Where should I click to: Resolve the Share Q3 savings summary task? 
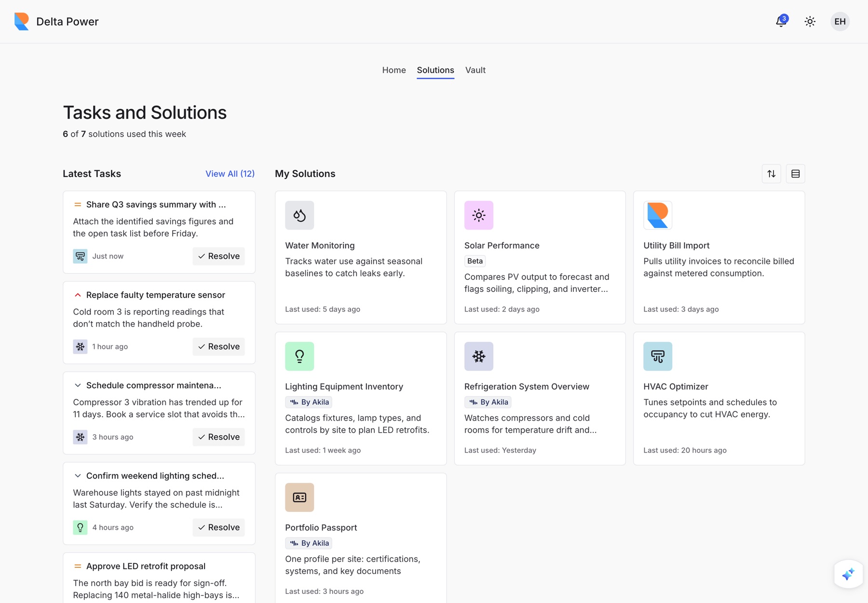click(219, 256)
